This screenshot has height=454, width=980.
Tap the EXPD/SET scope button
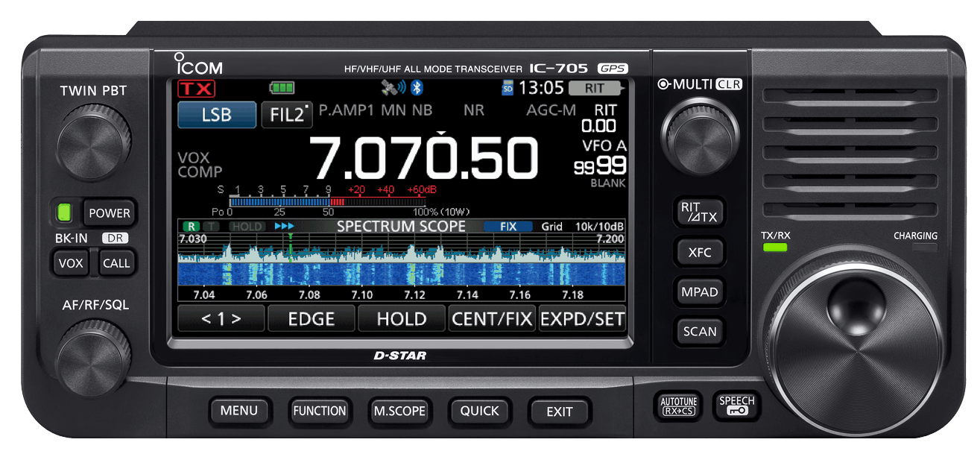pyautogui.click(x=582, y=319)
